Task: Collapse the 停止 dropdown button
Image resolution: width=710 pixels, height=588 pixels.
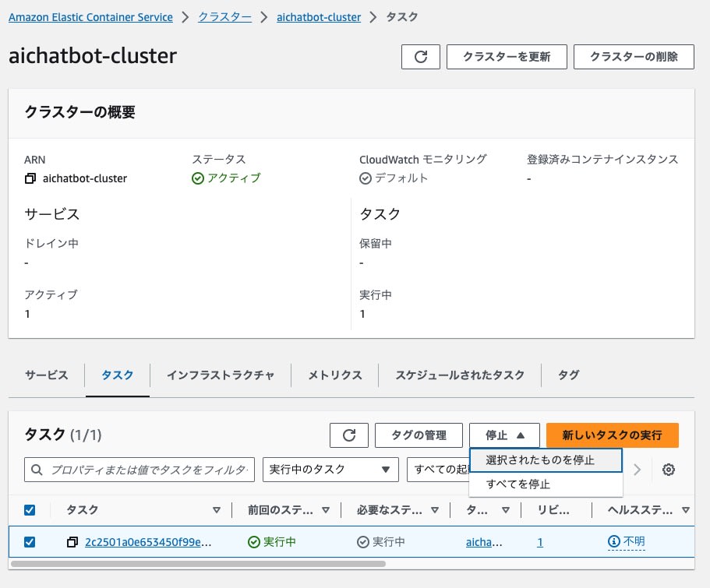Action: pyautogui.click(x=504, y=435)
